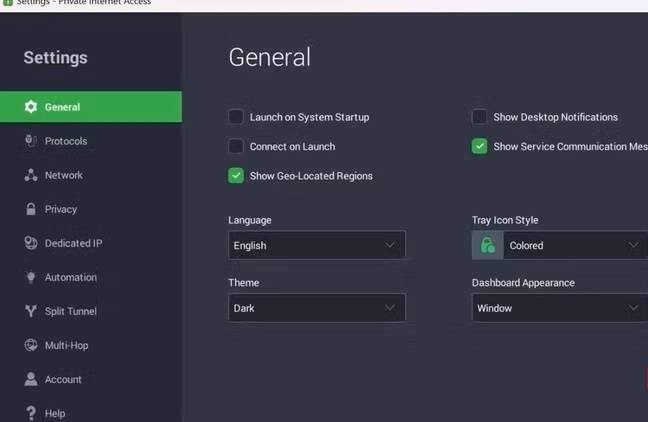Click the Privacy padlock icon

click(x=31, y=209)
